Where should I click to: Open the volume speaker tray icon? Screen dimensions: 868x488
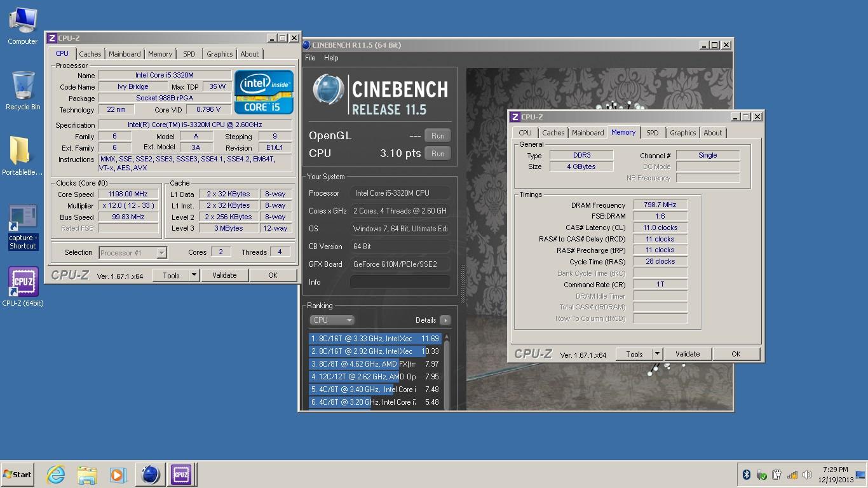tap(807, 475)
